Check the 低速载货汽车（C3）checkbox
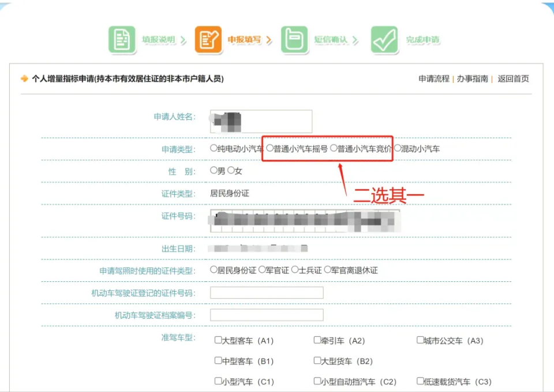The height and width of the screenshot is (392, 554). 418,382
